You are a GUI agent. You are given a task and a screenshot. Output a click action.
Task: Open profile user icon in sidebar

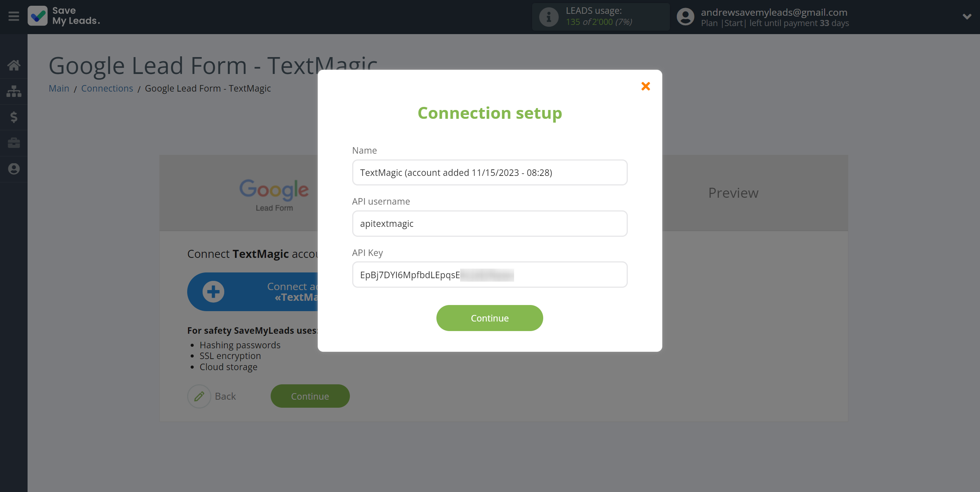(x=14, y=169)
